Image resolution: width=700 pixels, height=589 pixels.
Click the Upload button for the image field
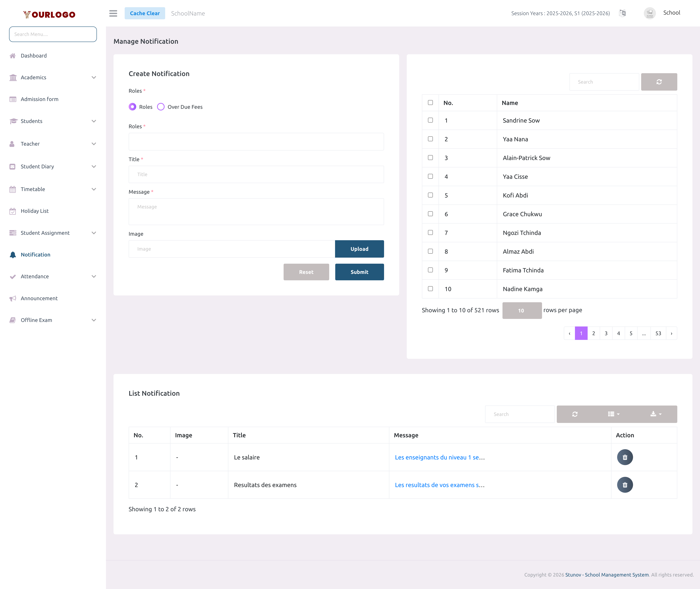point(359,249)
